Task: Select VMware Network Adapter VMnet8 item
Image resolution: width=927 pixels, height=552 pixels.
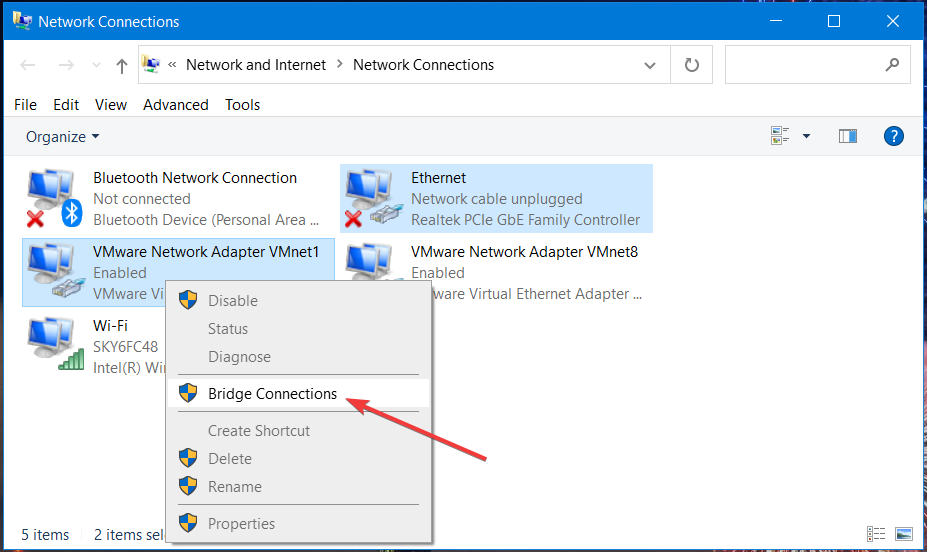Action: [524, 252]
